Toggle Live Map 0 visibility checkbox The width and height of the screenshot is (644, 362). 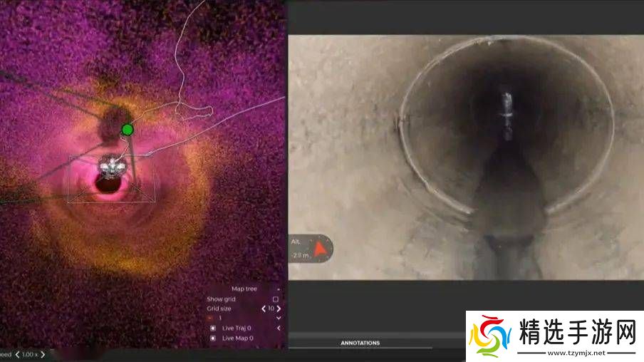212,338
